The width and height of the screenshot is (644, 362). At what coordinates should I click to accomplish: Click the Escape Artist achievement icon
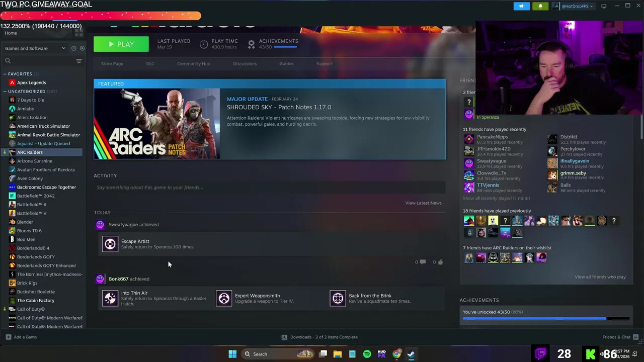point(110,244)
